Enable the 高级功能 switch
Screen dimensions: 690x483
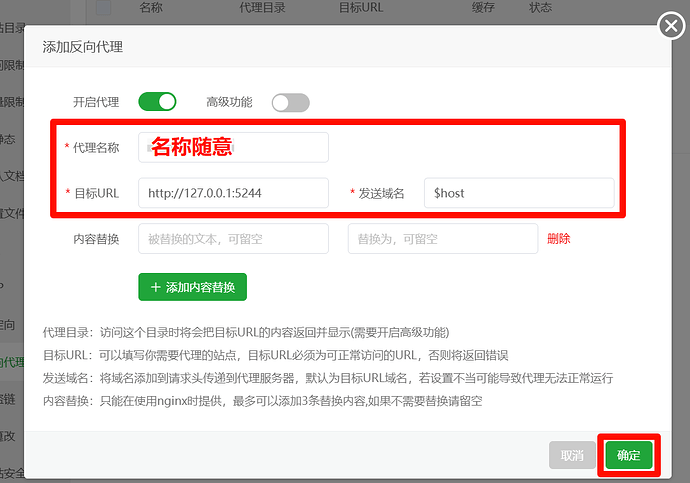pyautogui.click(x=290, y=102)
